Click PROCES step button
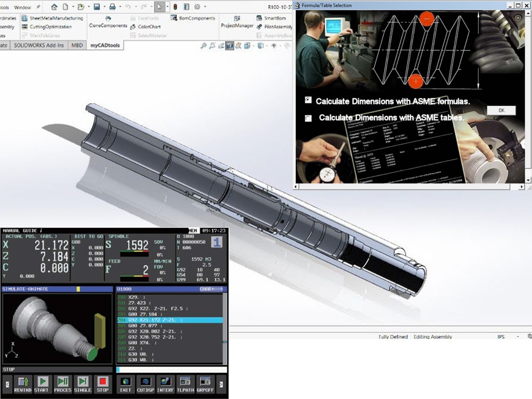The image size is (532, 399). 63,385
